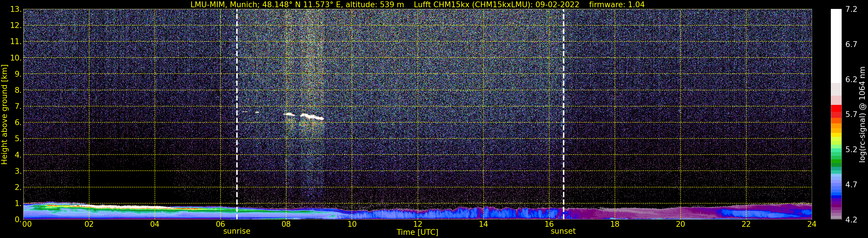Click the 'sunset' label below axis
This screenshot has height=238, width=868.
pos(563,231)
